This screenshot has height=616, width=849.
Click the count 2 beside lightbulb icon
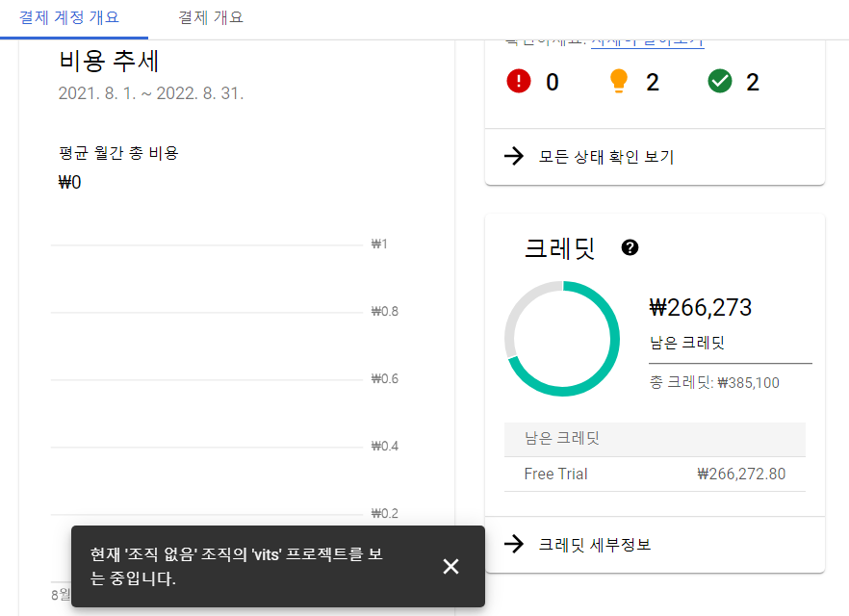[653, 82]
